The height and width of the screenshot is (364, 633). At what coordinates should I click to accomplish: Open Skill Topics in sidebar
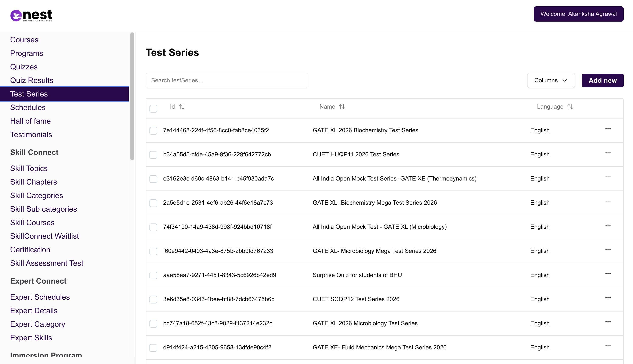point(29,168)
